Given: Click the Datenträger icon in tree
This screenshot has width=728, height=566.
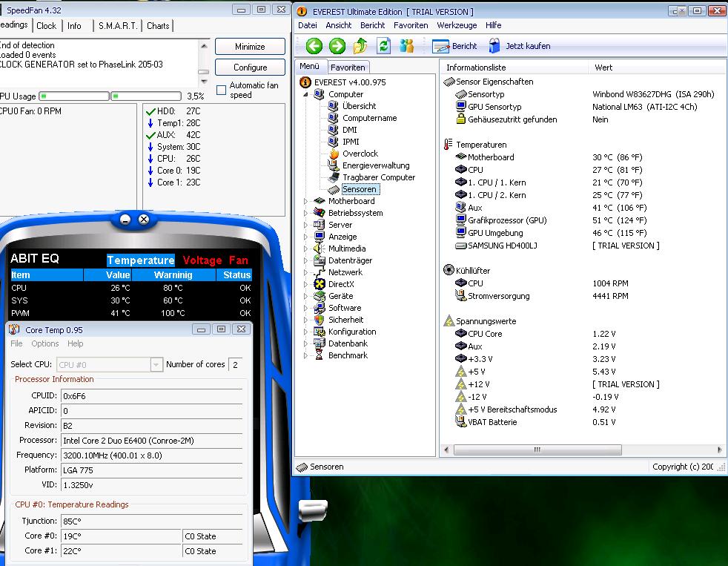Looking at the screenshot, I should [319, 260].
